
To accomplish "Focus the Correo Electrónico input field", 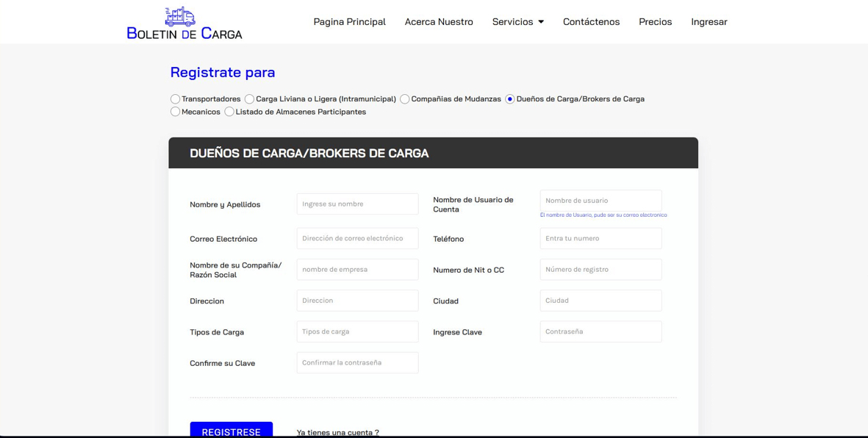I will pos(357,238).
